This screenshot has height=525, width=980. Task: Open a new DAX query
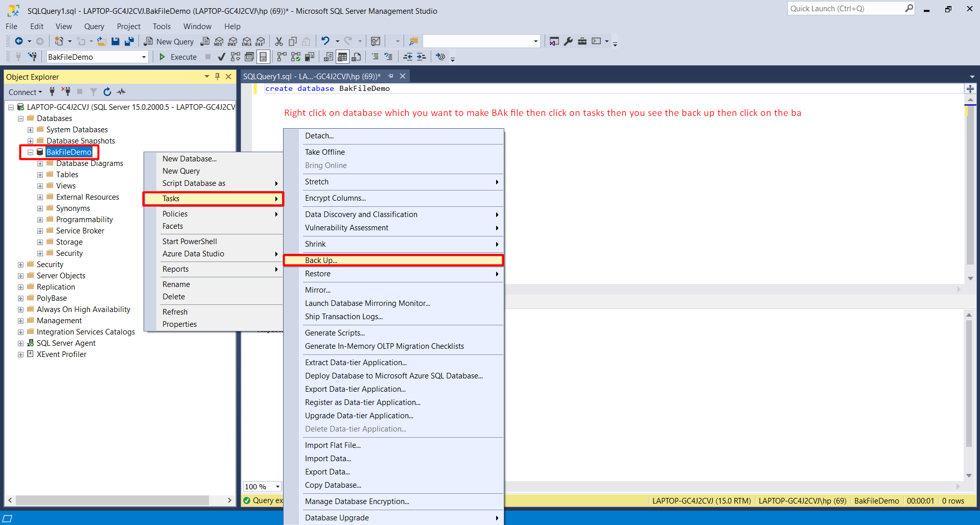click(261, 41)
